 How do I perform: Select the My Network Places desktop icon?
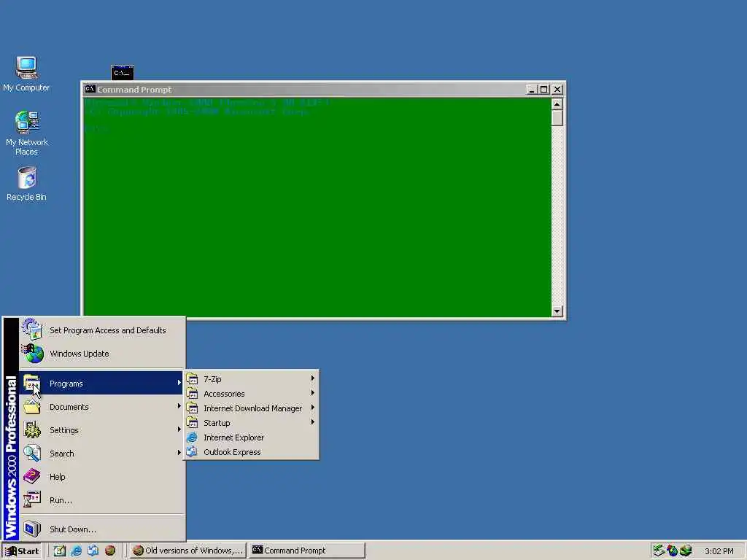coord(27,133)
